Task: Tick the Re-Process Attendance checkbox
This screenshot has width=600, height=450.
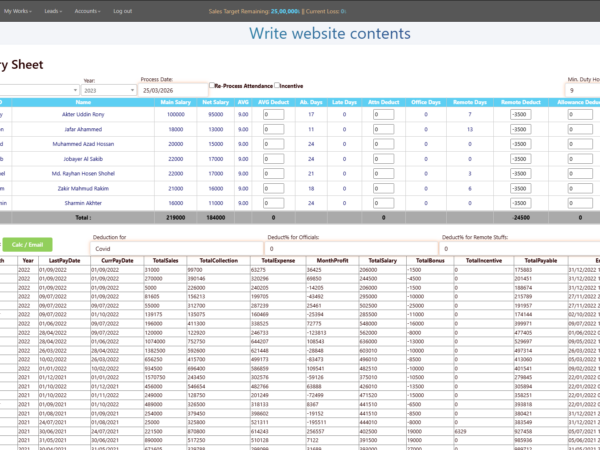Action: tap(212, 85)
